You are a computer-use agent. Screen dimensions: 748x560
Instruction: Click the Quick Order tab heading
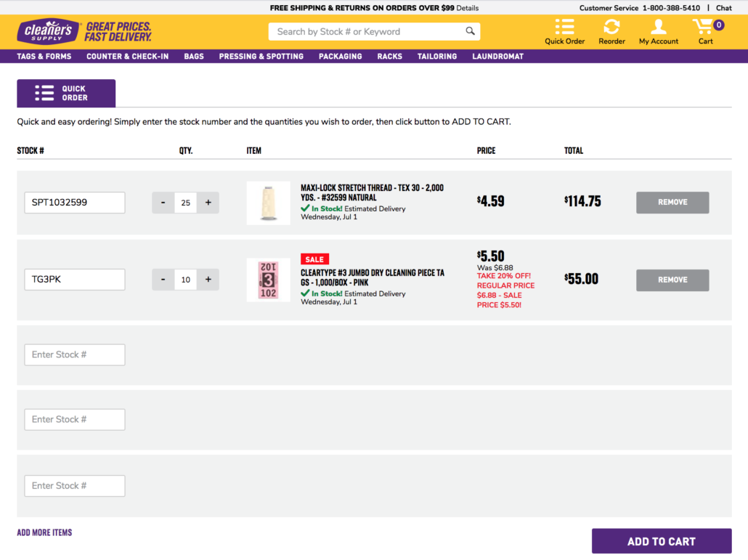click(x=66, y=93)
